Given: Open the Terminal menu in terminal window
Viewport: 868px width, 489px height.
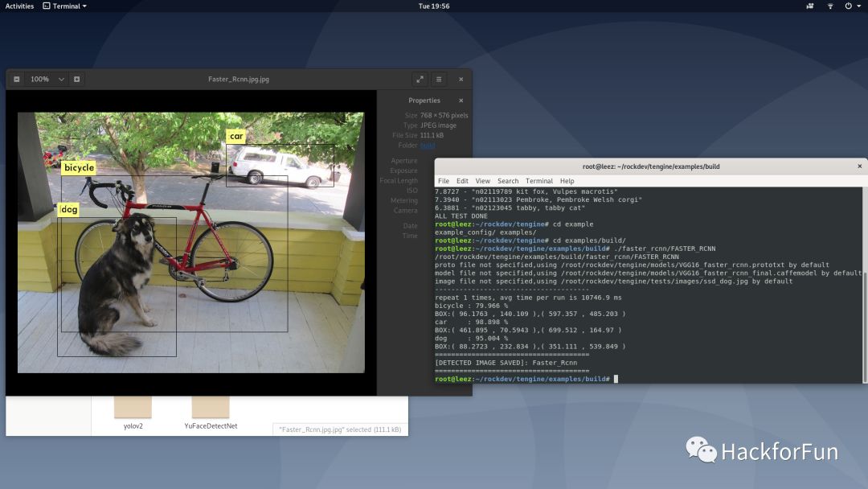Looking at the screenshot, I should click(x=539, y=181).
